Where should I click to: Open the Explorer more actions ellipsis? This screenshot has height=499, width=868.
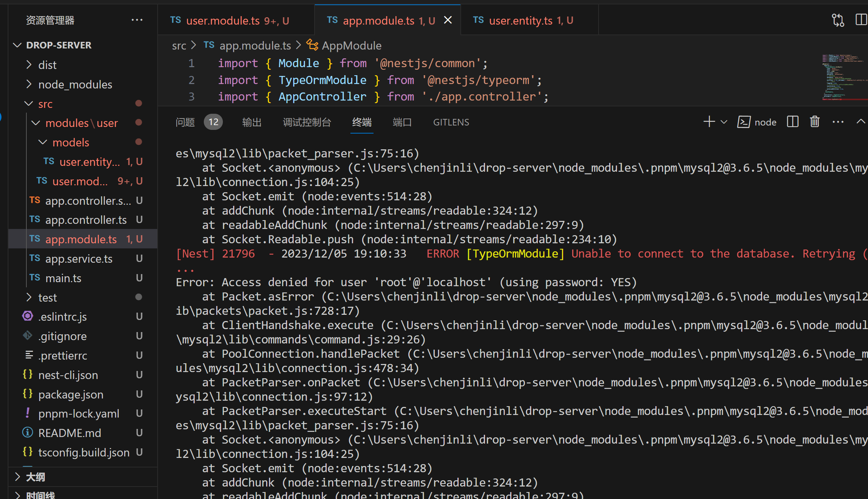click(x=137, y=20)
